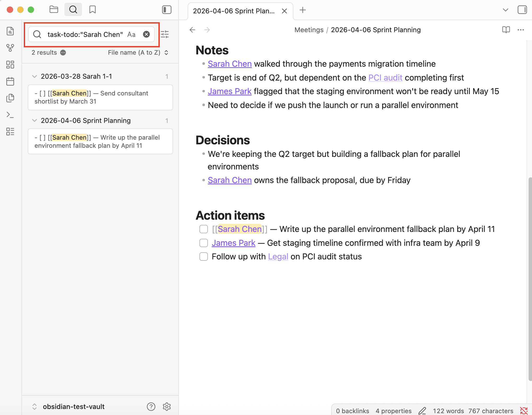Open the outline list icon in ribbon
The image size is (532, 415).
coord(10,132)
